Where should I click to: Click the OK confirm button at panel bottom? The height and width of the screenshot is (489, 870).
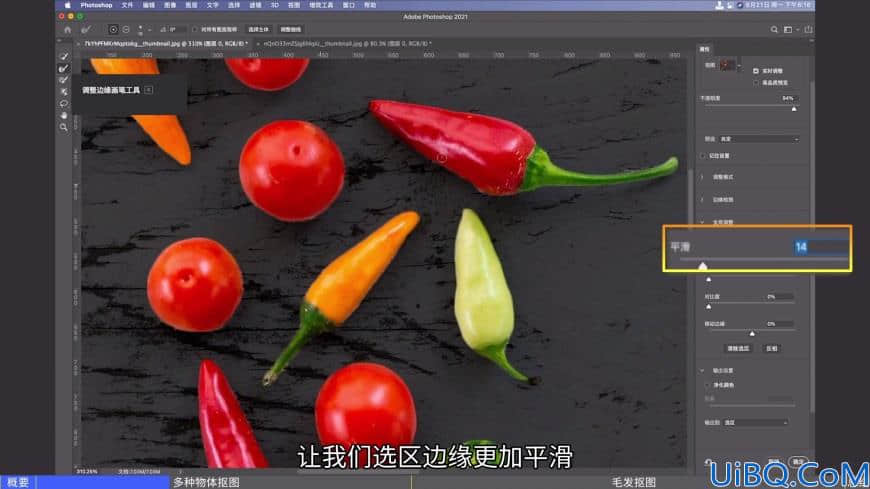coord(798,461)
